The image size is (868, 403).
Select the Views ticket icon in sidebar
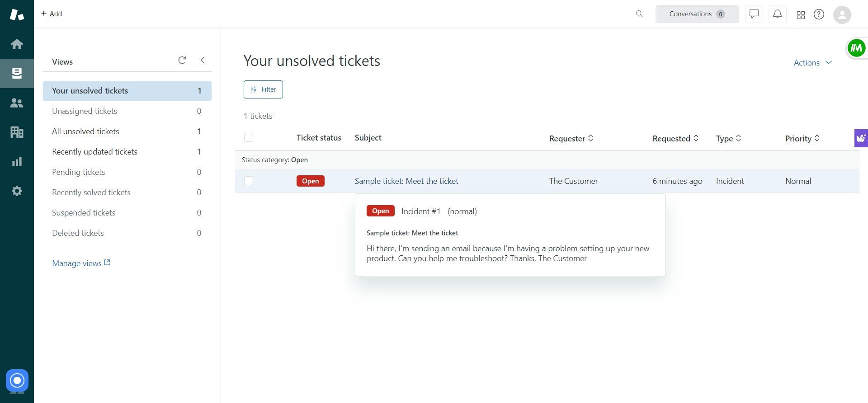click(17, 73)
